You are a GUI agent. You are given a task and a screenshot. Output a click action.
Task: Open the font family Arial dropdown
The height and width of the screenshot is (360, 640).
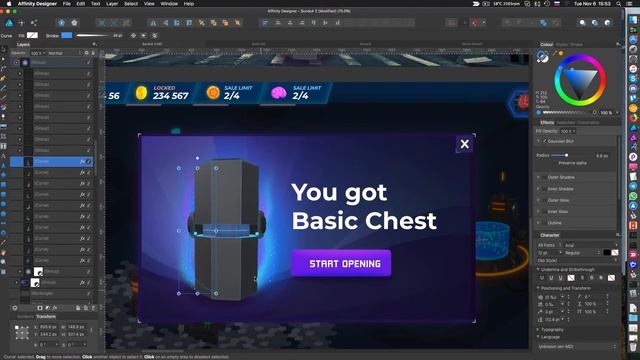[x=591, y=245]
